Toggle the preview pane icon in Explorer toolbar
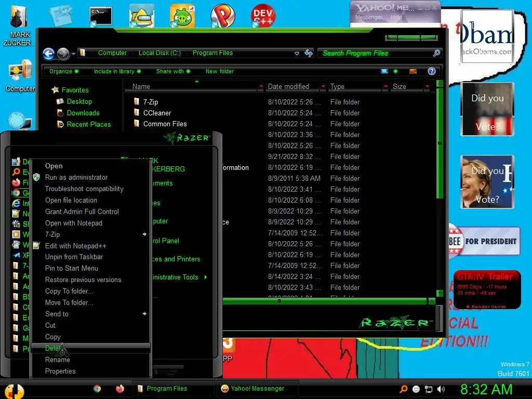Image resolution: width=532 pixels, height=399 pixels. [x=413, y=71]
